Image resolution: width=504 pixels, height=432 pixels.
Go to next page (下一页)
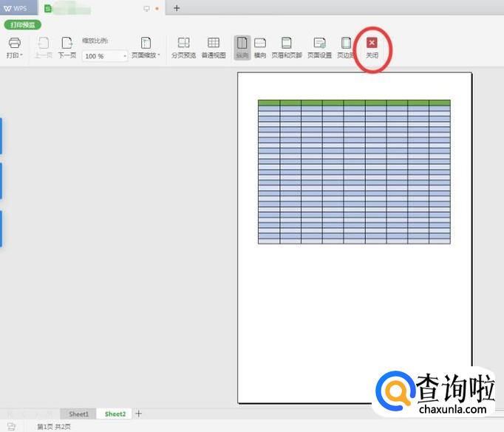pos(67,47)
